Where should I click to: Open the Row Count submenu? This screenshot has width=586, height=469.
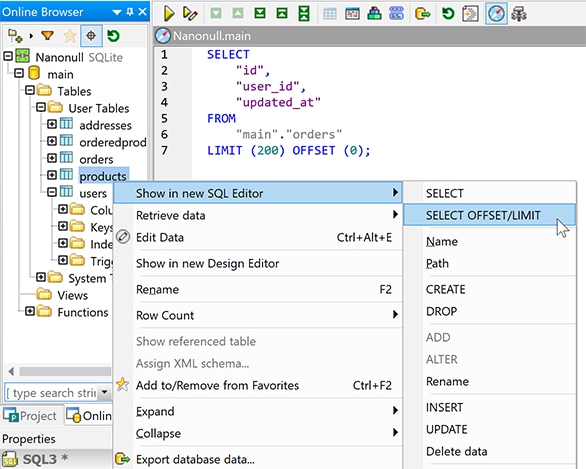[x=258, y=315]
